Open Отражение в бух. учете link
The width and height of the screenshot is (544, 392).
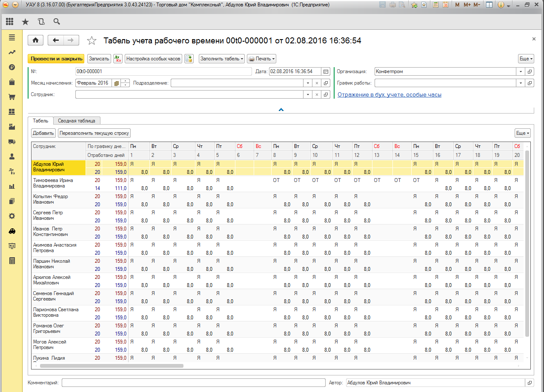click(x=389, y=95)
